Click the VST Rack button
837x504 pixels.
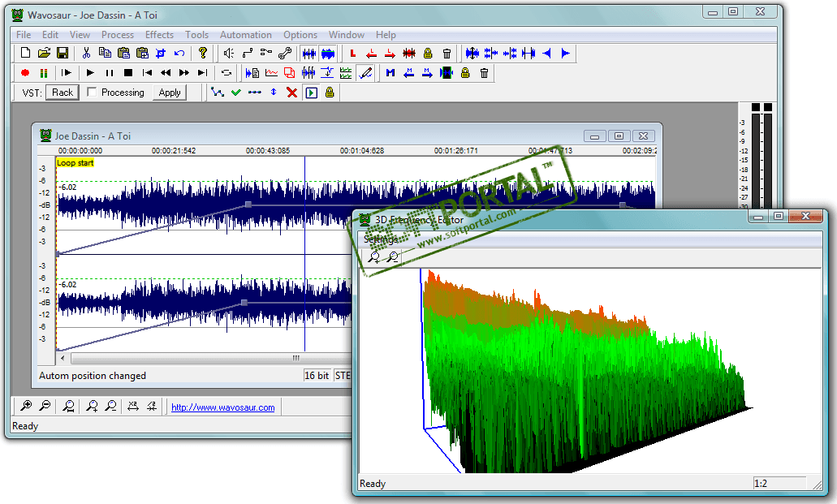(x=63, y=93)
